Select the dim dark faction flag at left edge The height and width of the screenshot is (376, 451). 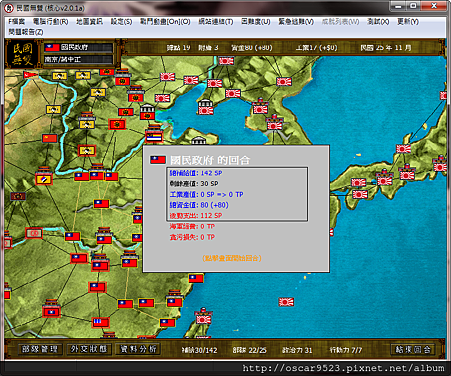pyautogui.click(x=18, y=196)
